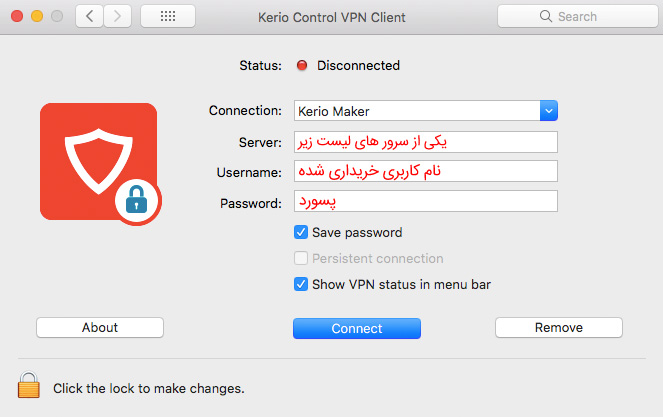
Task: Click the forward navigation arrow
Action: 118,17
